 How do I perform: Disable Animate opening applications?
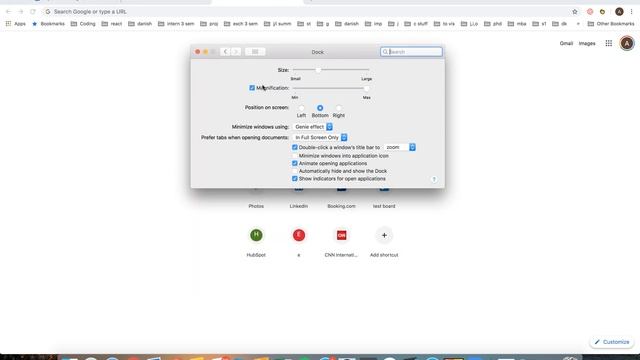(295, 163)
